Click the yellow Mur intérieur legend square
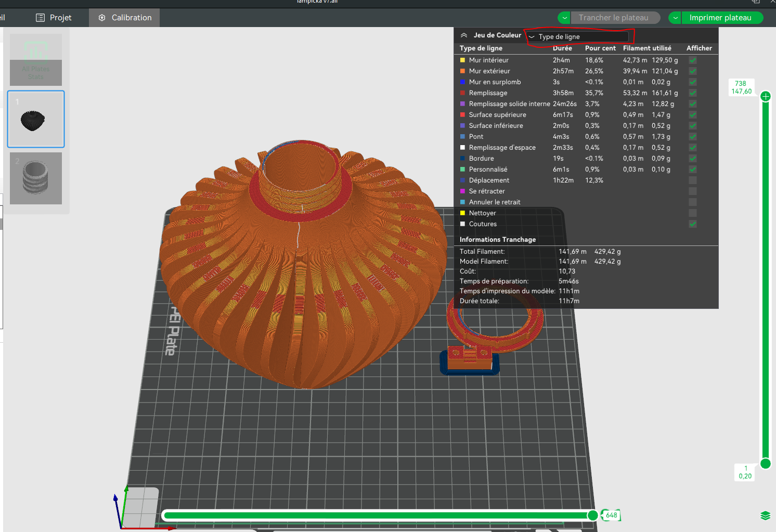The image size is (776, 532). click(x=462, y=60)
